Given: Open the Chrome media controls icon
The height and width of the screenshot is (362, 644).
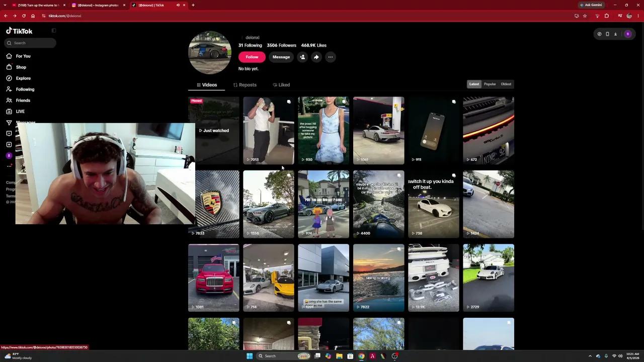Looking at the screenshot, I should click(x=619, y=16).
